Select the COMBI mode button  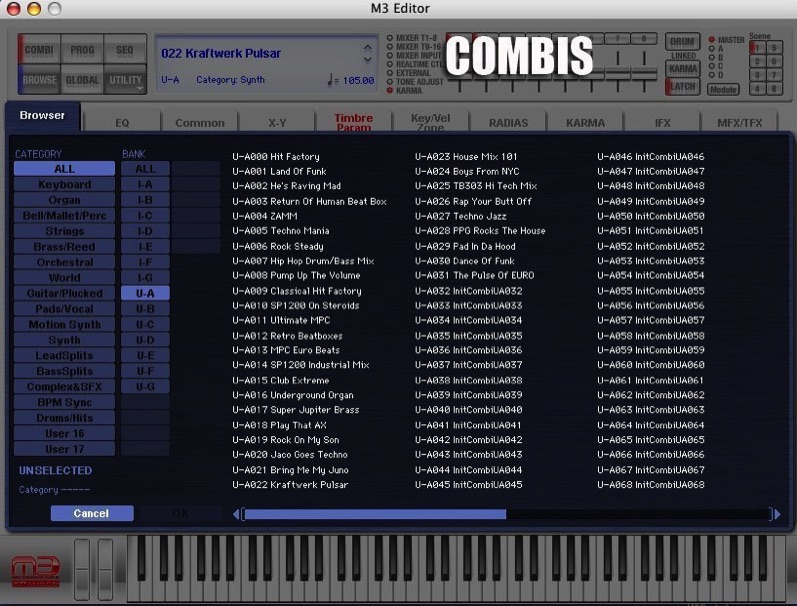point(39,50)
